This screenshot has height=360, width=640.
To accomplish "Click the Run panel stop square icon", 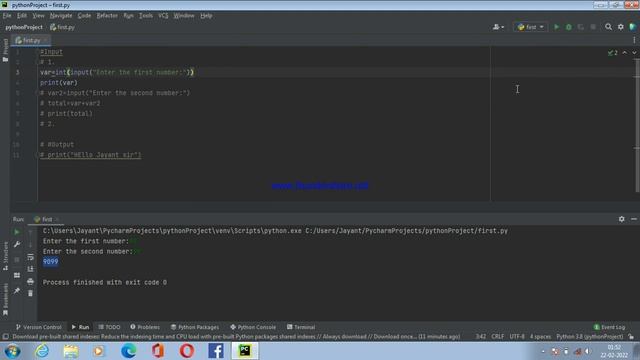I will [x=17, y=260].
